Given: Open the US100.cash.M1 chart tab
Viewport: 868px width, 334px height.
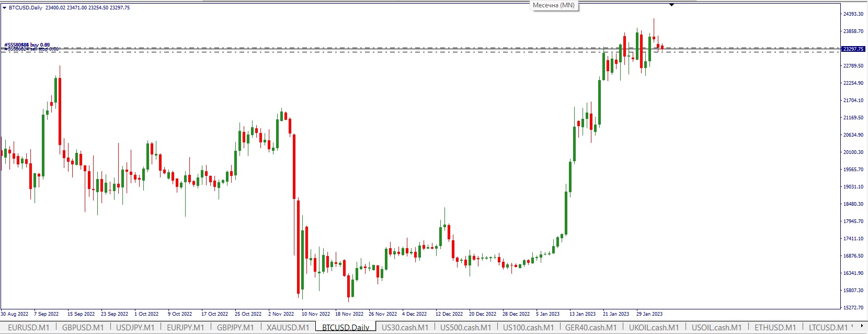Looking at the screenshot, I should click(529, 328).
